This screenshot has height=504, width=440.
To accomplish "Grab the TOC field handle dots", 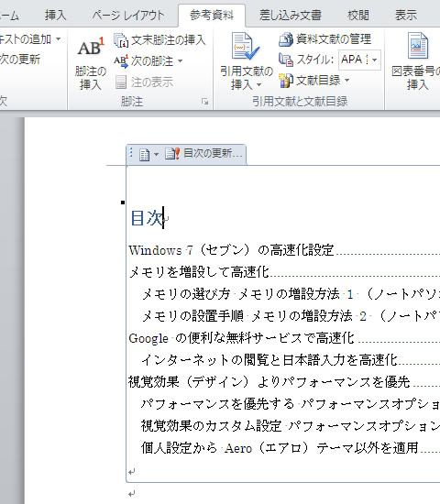I will click(x=131, y=152).
